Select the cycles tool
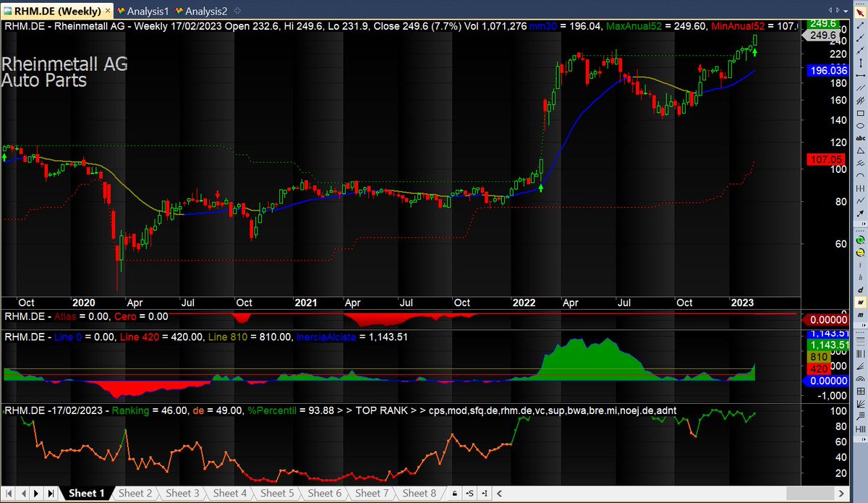Screen dimensions: 868x503 click(x=861, y=188)
